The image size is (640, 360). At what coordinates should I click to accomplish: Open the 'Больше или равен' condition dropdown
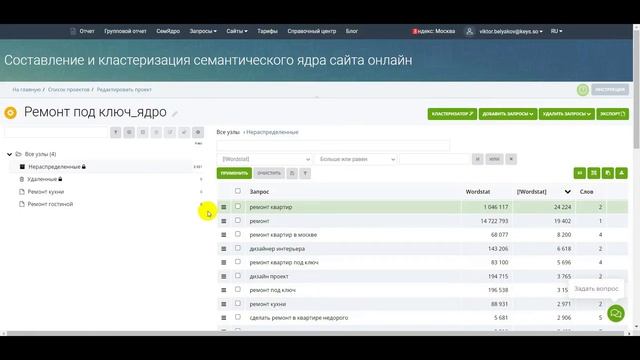[x=356, y=159]
